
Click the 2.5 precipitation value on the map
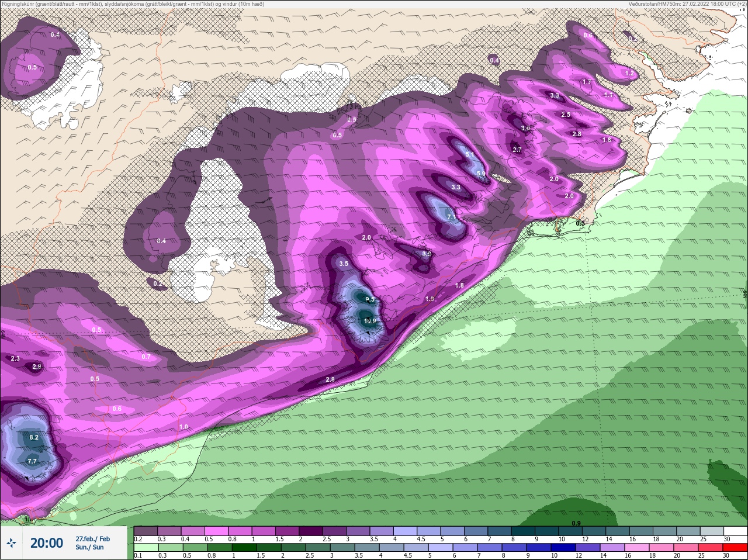coord(566,115)
